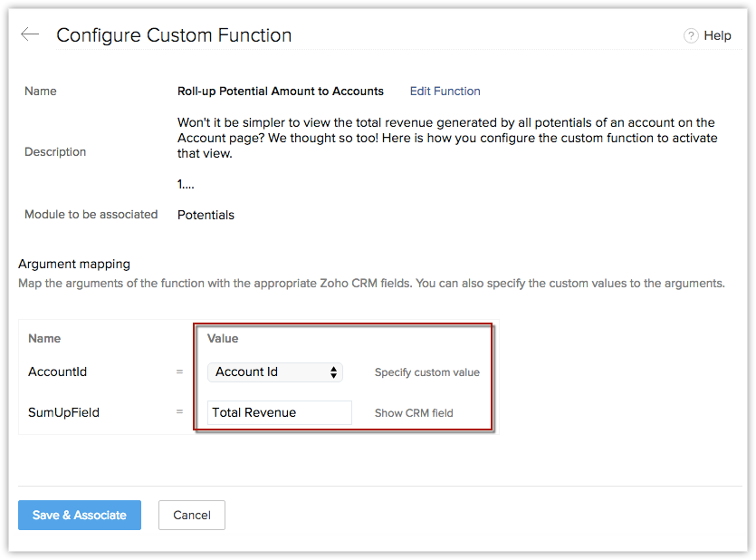Click the Name column header in table

tap(44, 338)
